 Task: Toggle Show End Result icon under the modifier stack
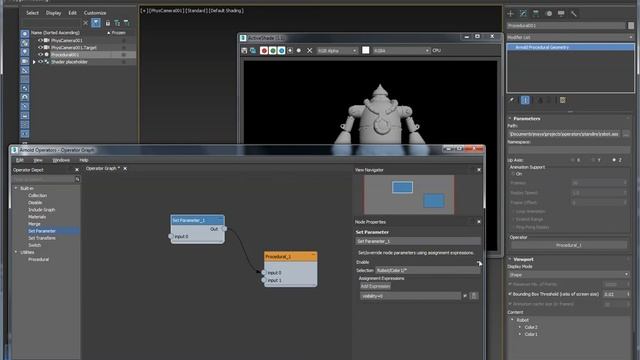point(525,100)
